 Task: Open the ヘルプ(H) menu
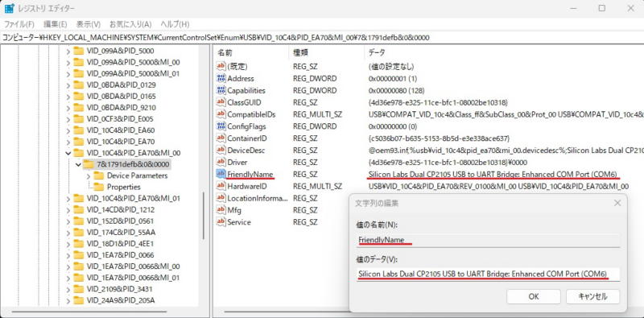[175, 24]
